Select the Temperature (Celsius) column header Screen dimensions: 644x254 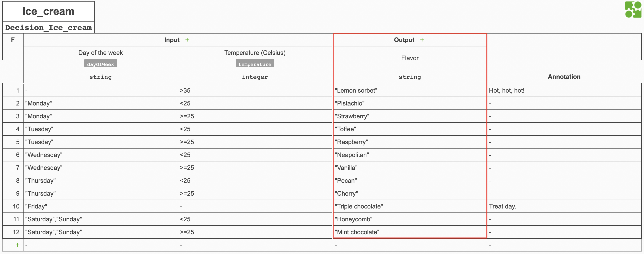pyautogui.click(x=254, y=52)
